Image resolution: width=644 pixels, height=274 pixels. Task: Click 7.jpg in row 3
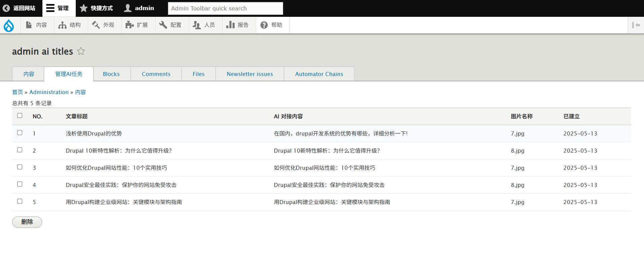click(x=517, y=168)
